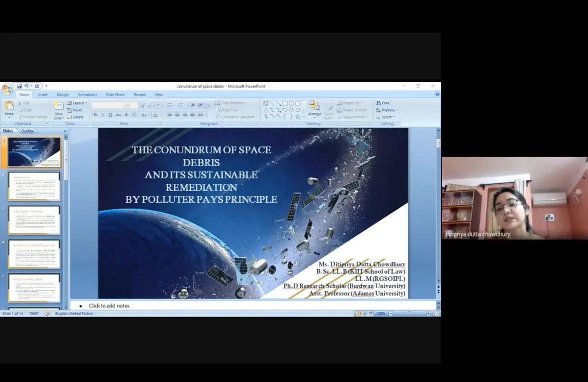Select slide 3 thumbnail
588x382 pixels.
click(34, 220)
